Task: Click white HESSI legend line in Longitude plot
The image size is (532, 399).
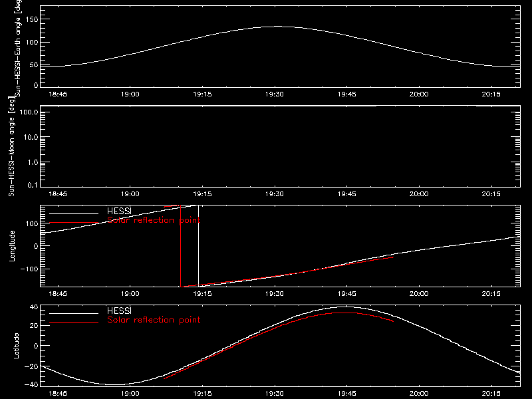Action: [74, 213]
